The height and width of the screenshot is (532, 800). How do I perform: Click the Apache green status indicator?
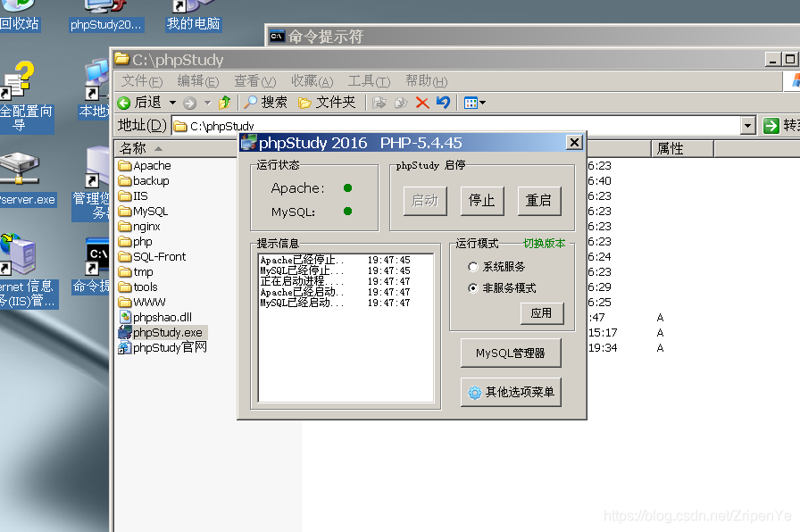pyautogui.click(x=348, y=188)
